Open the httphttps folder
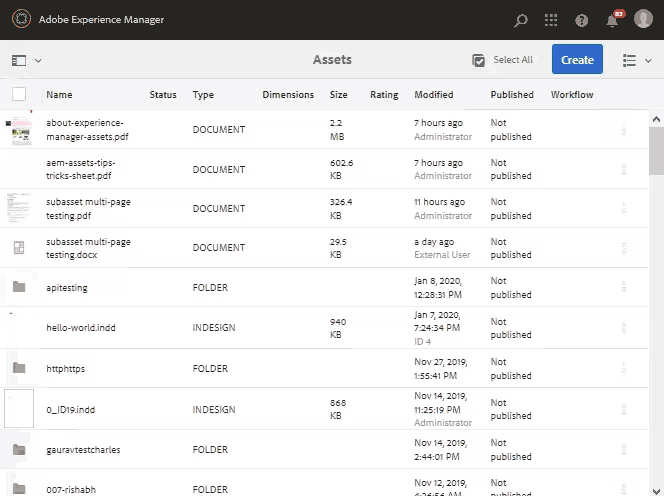Screen dimensions: 664x496 click(66, 369)
